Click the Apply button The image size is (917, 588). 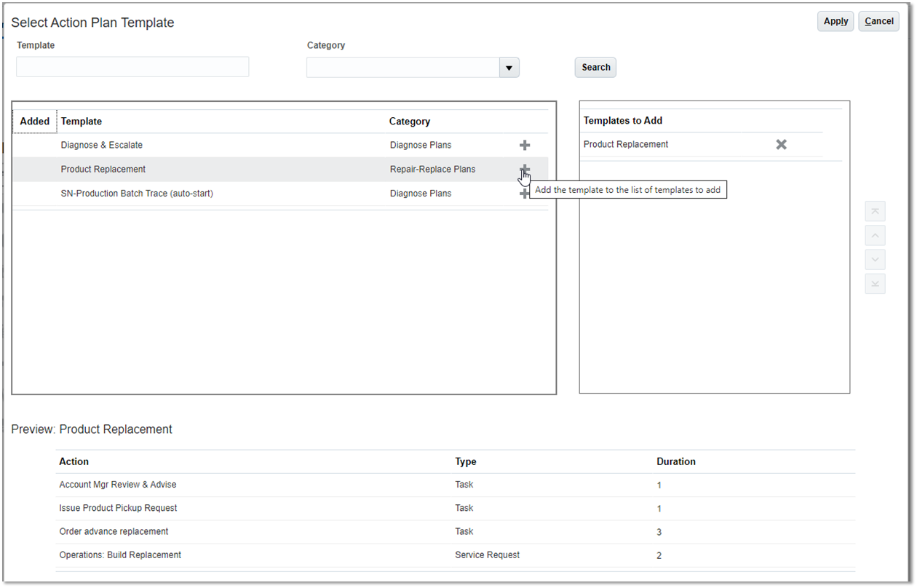point(835,22)
